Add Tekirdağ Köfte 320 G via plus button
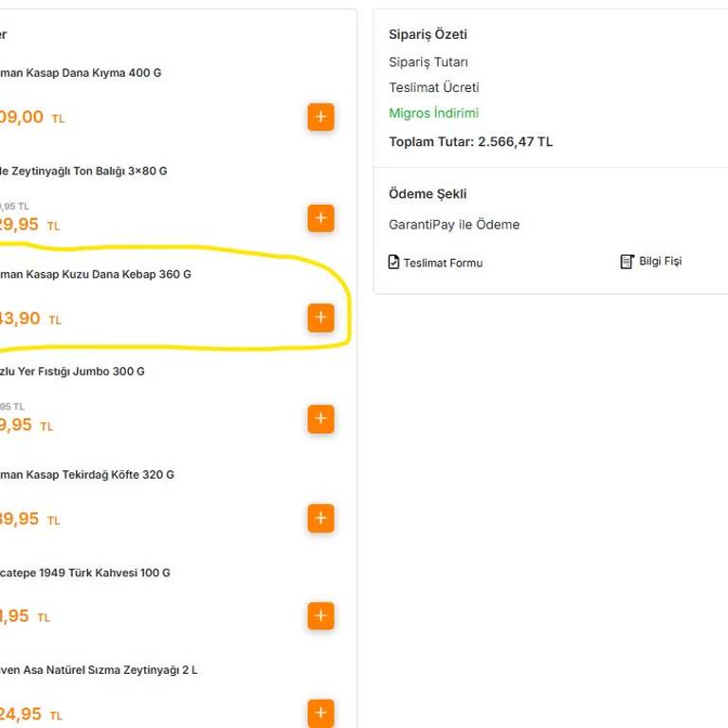728x728 pixels. (320, 519)
